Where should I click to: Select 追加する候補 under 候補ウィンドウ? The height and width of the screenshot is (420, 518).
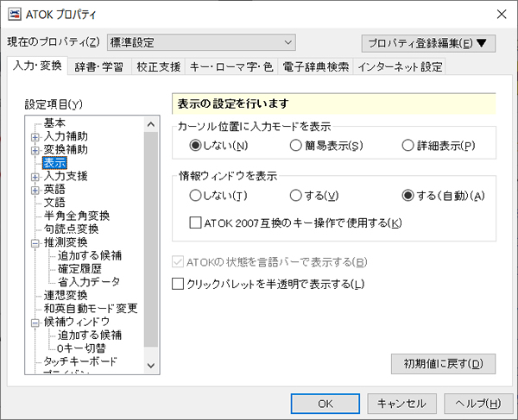point(90,335)
